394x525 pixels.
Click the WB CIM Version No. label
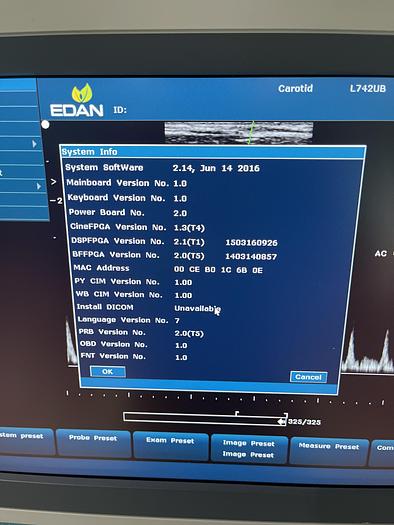(x=119, y=295)
